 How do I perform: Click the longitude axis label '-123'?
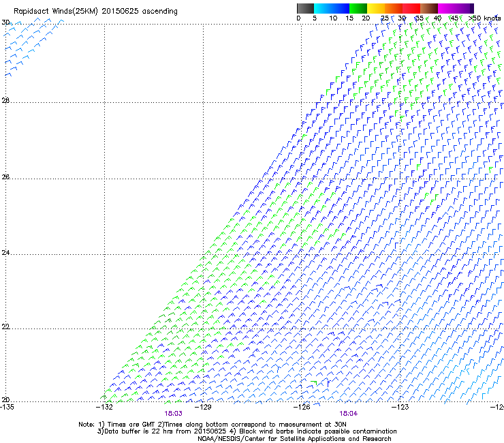(400, 408)
